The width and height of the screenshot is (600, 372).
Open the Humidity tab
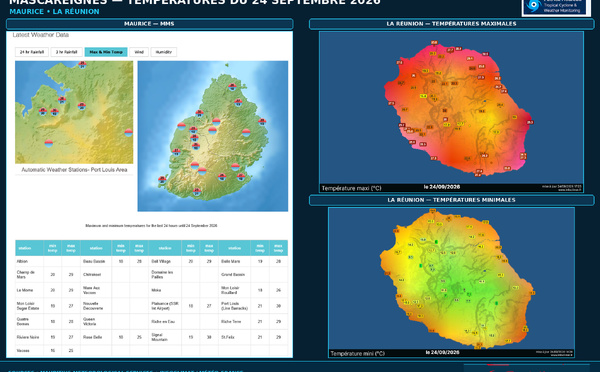(x=164, y=52)
